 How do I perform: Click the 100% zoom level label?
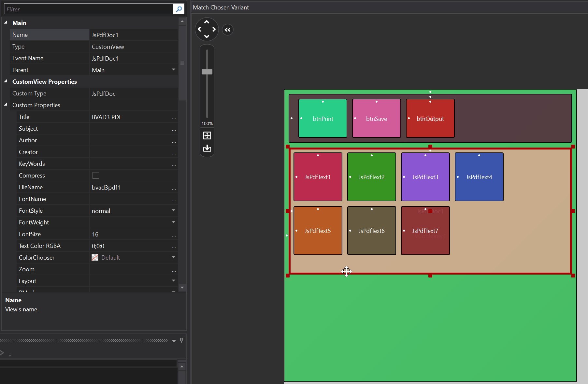(x=207, y=123)
